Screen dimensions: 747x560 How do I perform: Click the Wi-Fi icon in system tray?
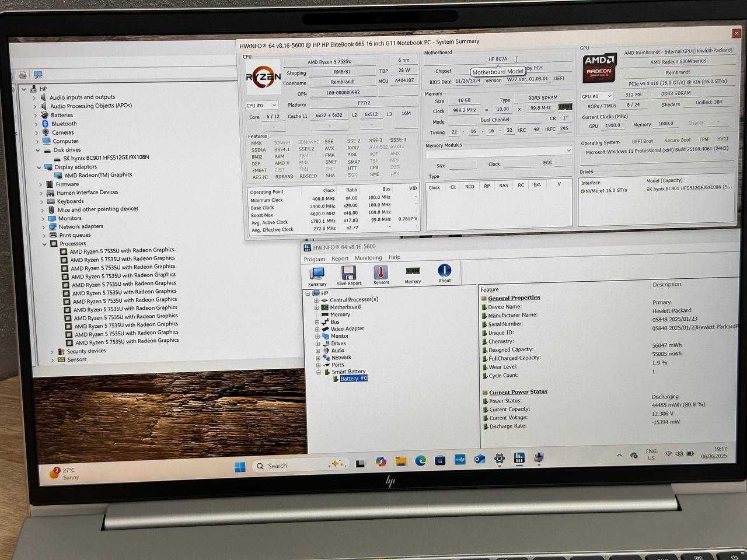click(x=669, y=454)
